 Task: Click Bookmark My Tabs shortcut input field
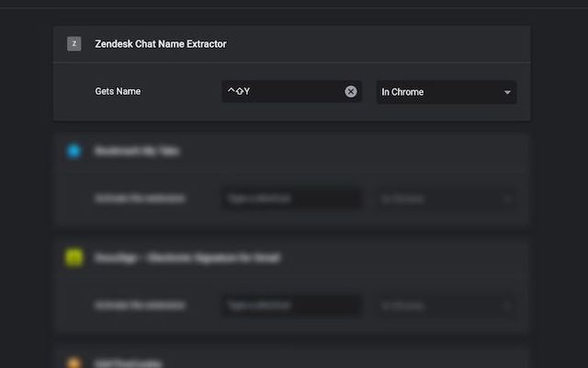tap(291, 199)
